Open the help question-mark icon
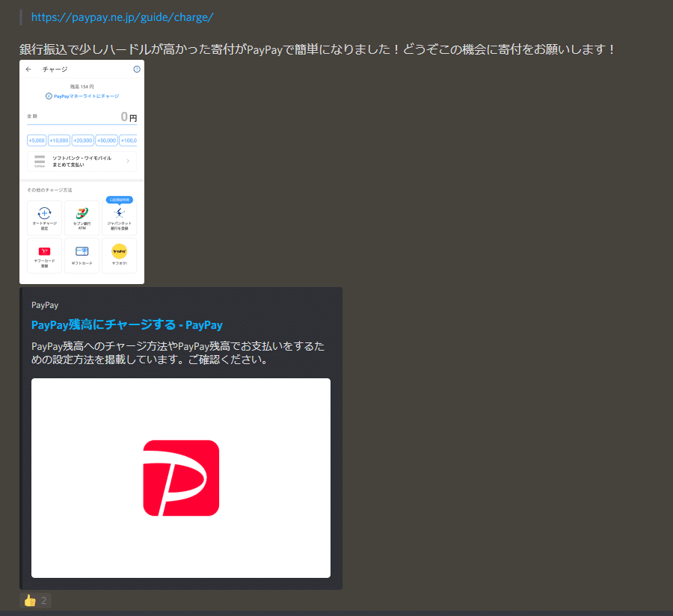 pos(137,69)
